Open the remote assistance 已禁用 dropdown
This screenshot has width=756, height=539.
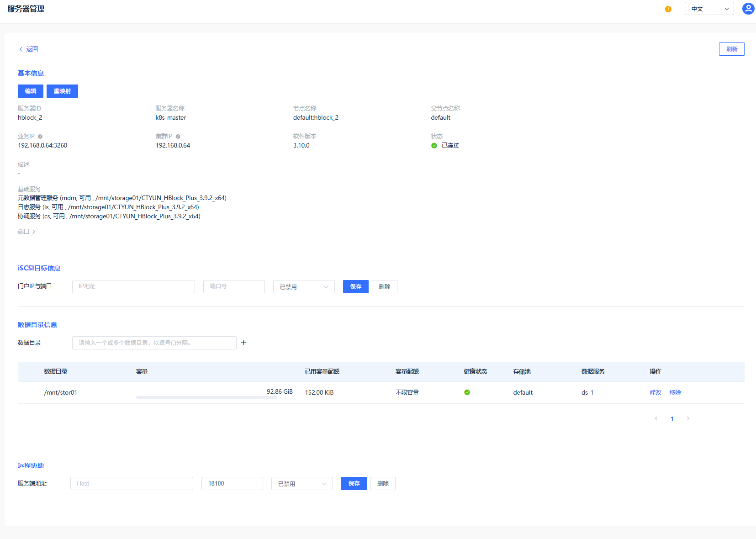pyautogui.click(x=302, y=484)
